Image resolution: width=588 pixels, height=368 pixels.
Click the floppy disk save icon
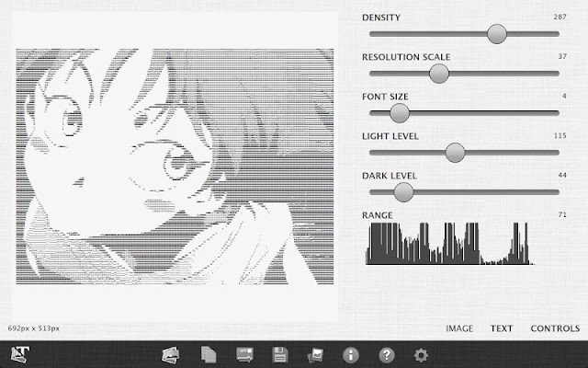pyautogui.click(x=280, y=355)
